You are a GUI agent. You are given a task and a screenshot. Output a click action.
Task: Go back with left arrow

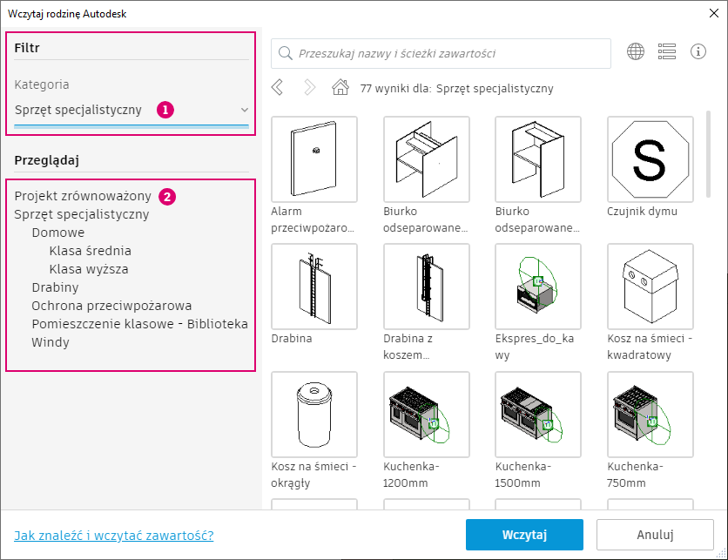[x=277, y=87]
